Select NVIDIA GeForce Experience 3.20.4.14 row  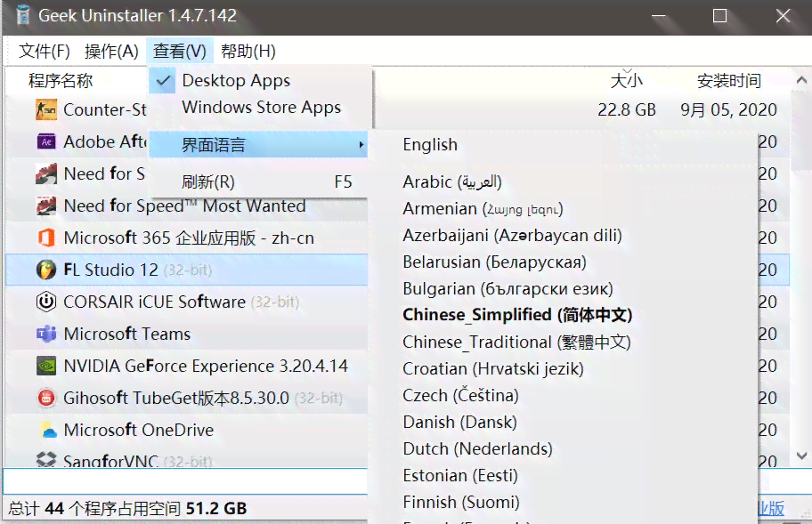pyautogui.click(x=186, y=367)
